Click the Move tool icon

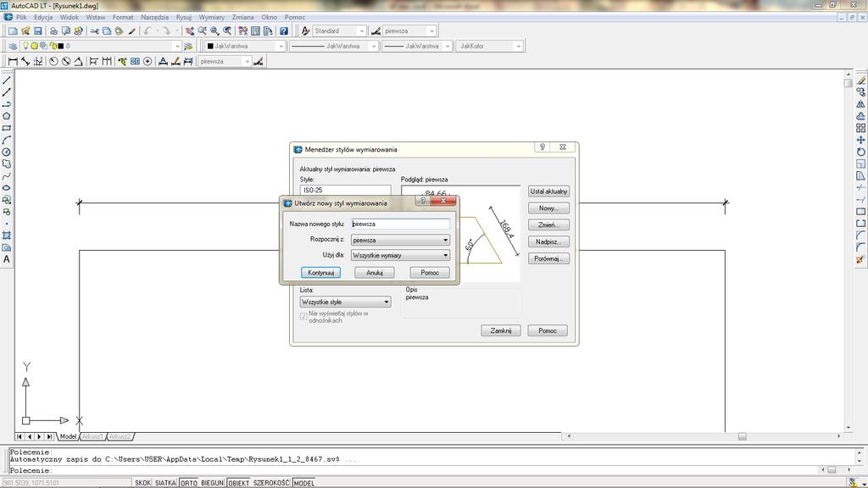click(861, 140)
